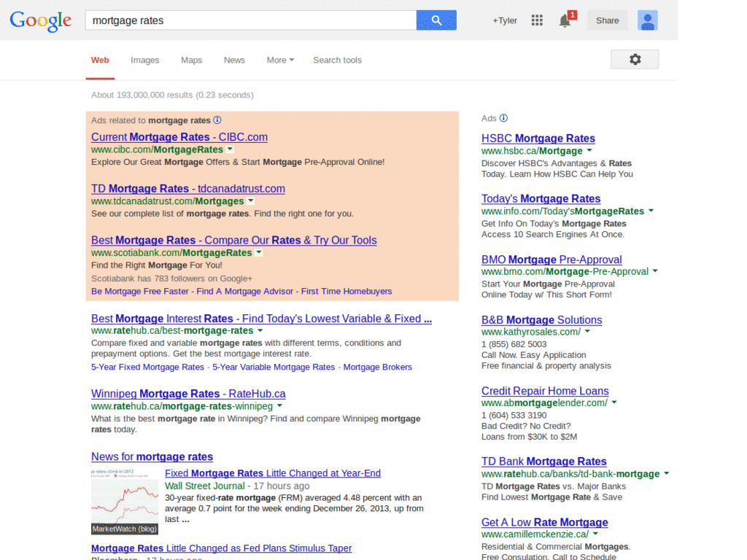Switch to the Images tab
The width and height of the screenshot is (747, 560).
(x=145, y=60)
